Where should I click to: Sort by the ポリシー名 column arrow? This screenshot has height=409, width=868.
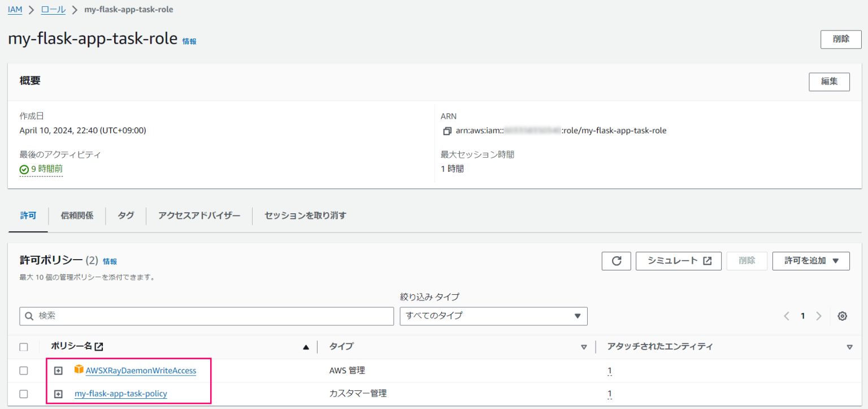click(306, 347)
